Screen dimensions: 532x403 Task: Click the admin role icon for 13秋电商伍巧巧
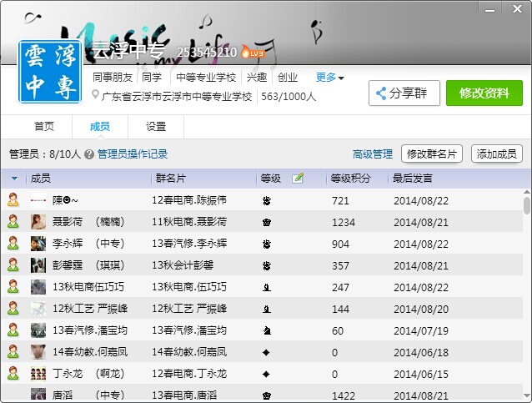tap(13, 286)
